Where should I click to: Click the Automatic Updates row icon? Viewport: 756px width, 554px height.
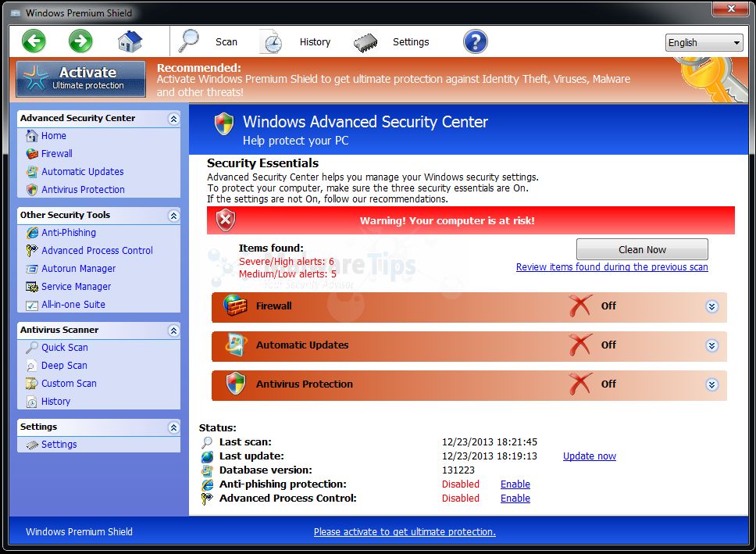point(236,345)
